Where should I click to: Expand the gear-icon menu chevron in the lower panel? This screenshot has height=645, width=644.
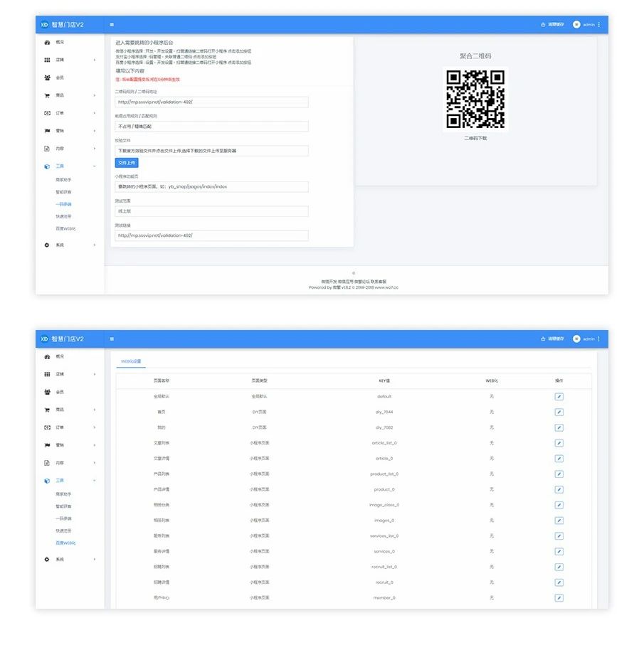[x=95, y=560]
